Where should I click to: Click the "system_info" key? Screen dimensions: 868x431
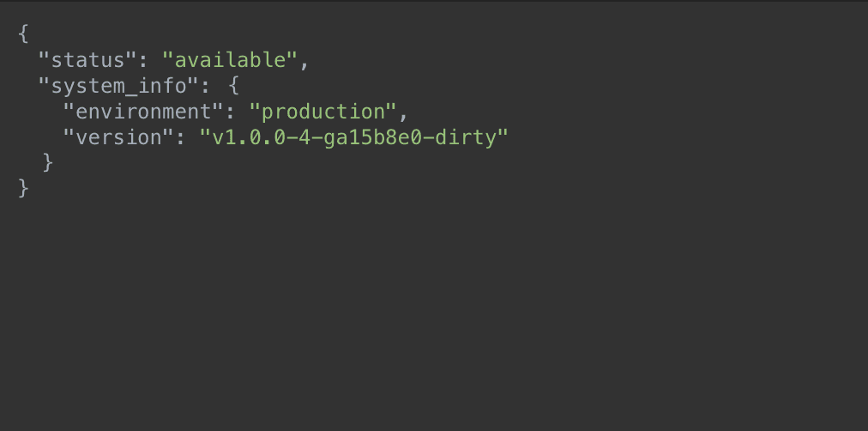coord(119,86)
